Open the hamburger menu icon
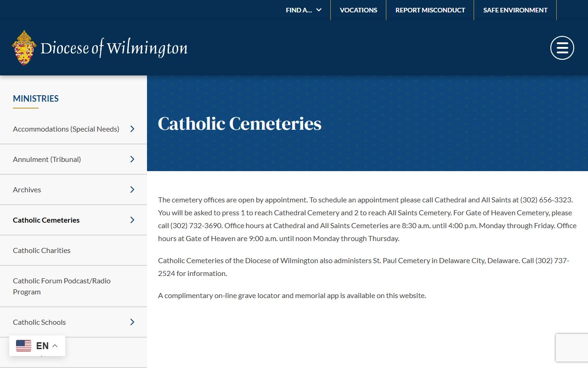This screenshot has height=368, width=588. click(562, 48)
